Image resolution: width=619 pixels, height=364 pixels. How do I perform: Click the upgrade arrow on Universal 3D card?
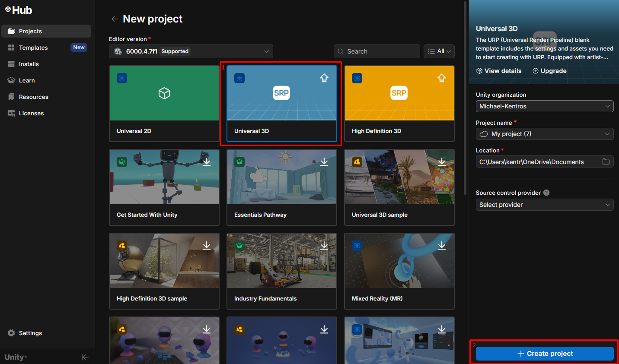[324, 78]
